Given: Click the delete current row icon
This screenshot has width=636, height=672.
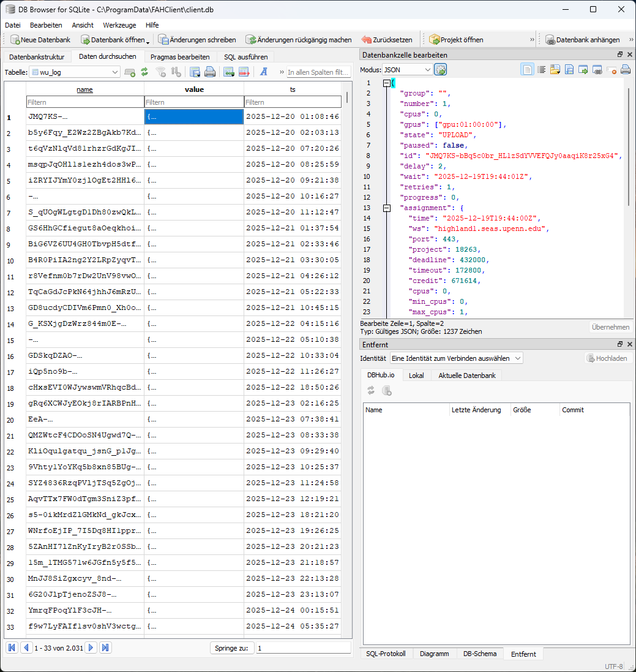Looking at the screenshot, I should (x=244, y=72).
